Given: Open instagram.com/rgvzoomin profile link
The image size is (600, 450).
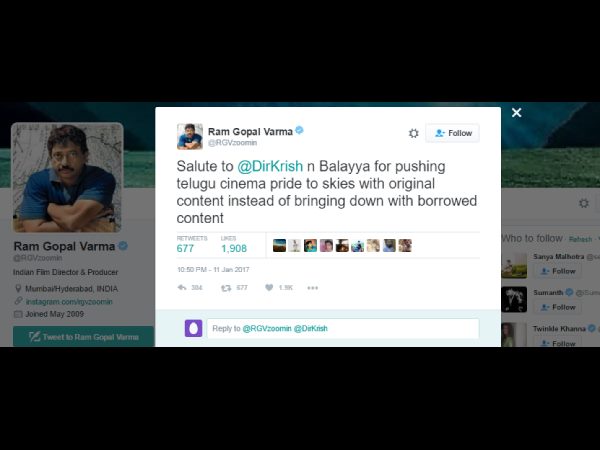Looking at the screenshot, I should click(x=69, y=302).
